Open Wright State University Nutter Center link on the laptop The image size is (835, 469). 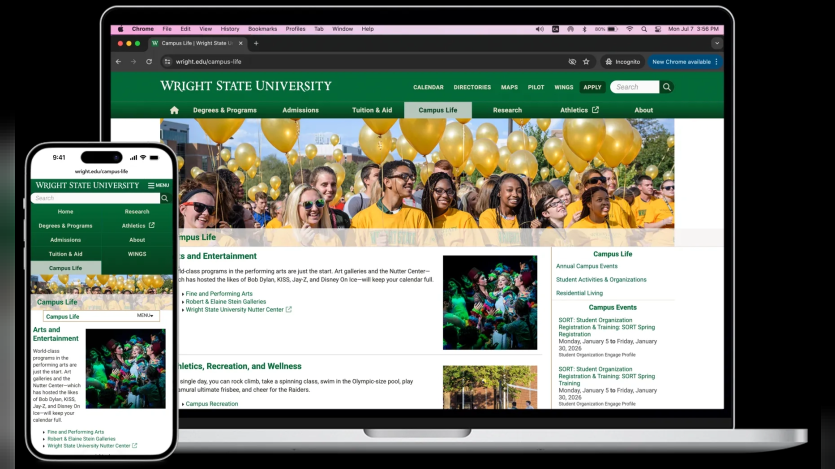pyautogui.click(x=234, y=309)
